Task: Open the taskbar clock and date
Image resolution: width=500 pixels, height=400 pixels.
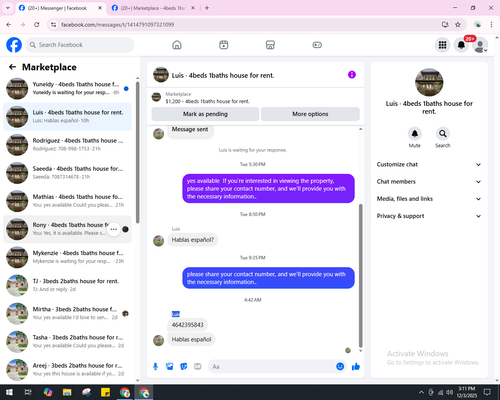Action: (x=467, y=392)
